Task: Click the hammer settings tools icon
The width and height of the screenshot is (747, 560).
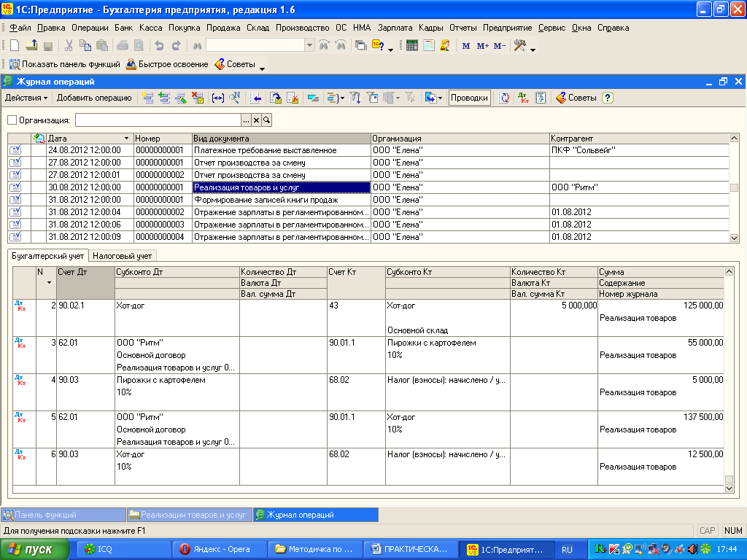Action: click(x=519, y=46)
